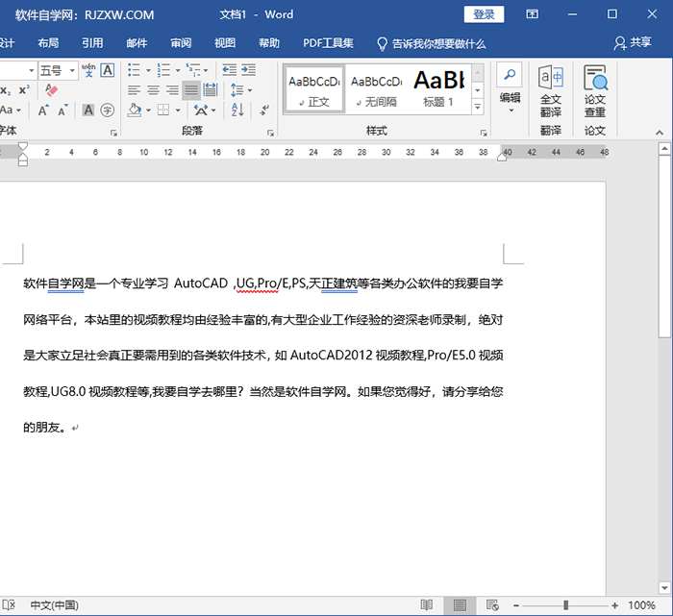Expand styles gallery with more button
This screenshot has height=616, width=673.
(x=478, y=107)
